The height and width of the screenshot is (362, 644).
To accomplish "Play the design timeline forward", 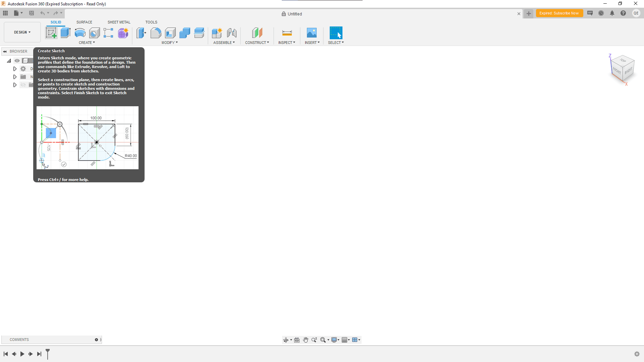I will [x=22, y=354].
